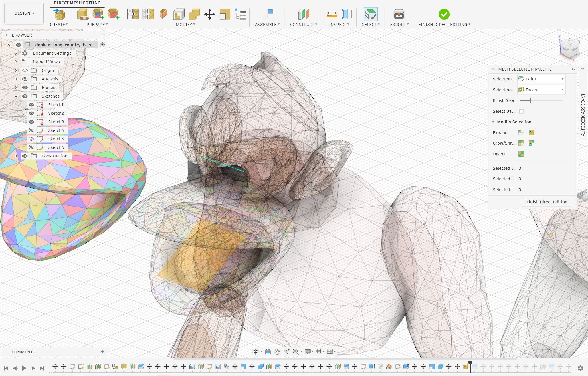Hide Sketch3 using its eye icon

click(x=31, y=122)
